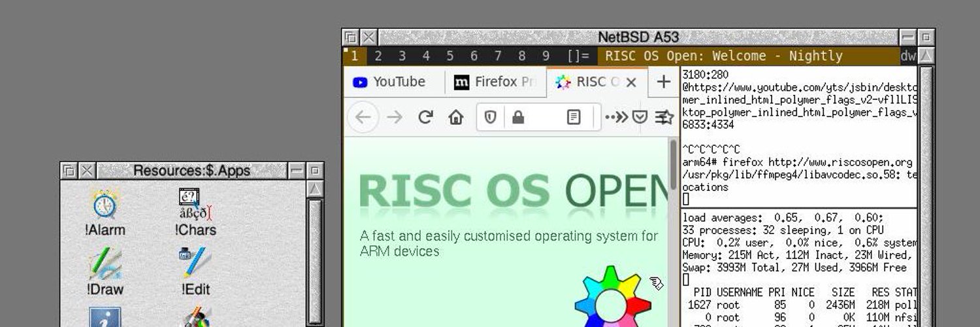Click the Firefox forward arrow
Viewport: 980px width, 327px height.
click(394, 117)
